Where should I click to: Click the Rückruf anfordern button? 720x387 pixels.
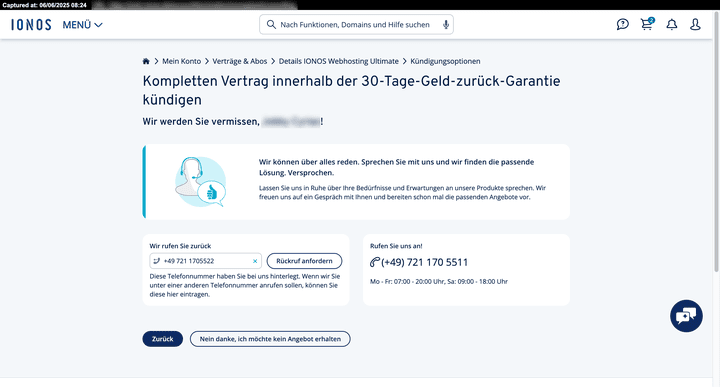(x=304, y=261)
